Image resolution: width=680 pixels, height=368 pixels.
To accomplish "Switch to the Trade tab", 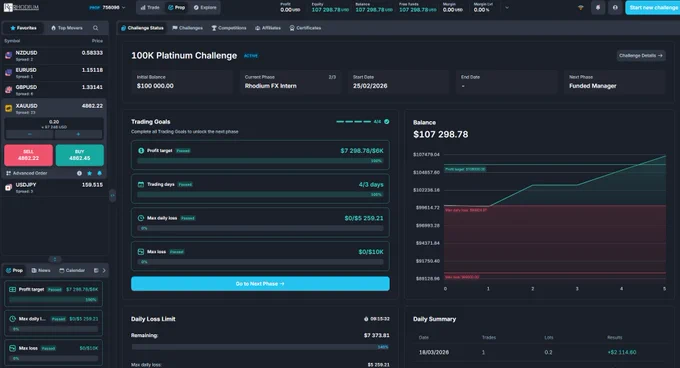I will [150, 7].
